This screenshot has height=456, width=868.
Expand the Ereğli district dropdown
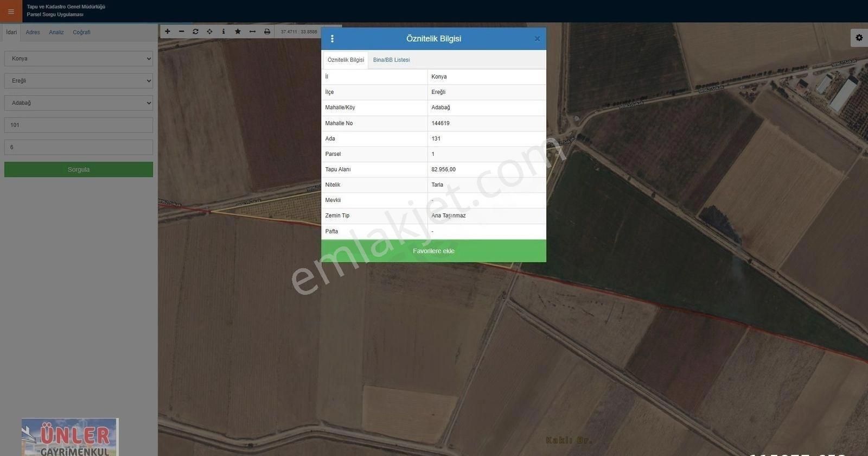click(x=79, y=81)
